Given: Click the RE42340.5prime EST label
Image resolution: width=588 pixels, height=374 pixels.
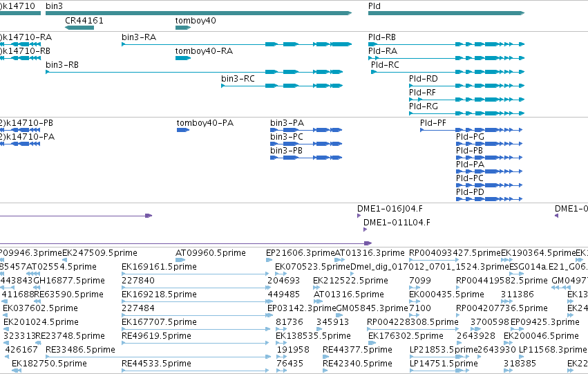Looking at the screenshot, I should pyautogui.click(x=357, y=364).
